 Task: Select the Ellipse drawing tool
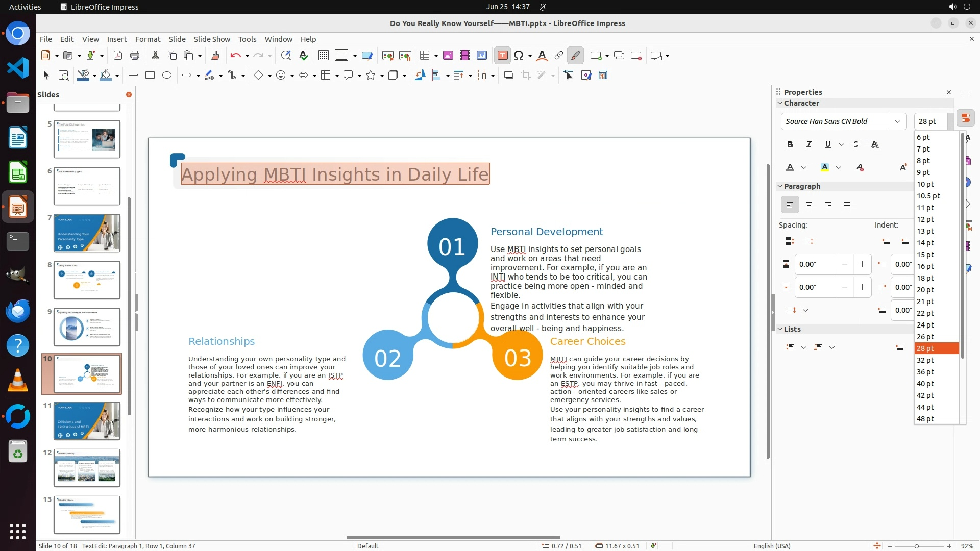167,76
